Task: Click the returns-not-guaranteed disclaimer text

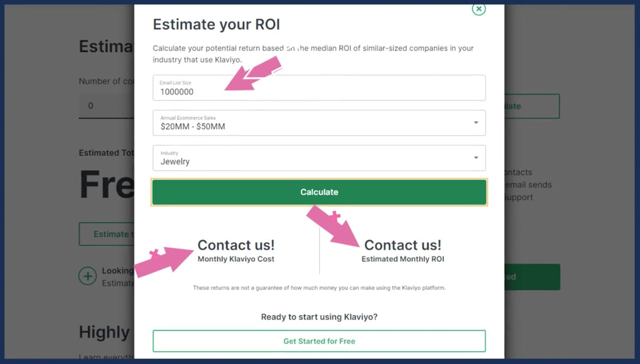Action: tap(319, 288)
